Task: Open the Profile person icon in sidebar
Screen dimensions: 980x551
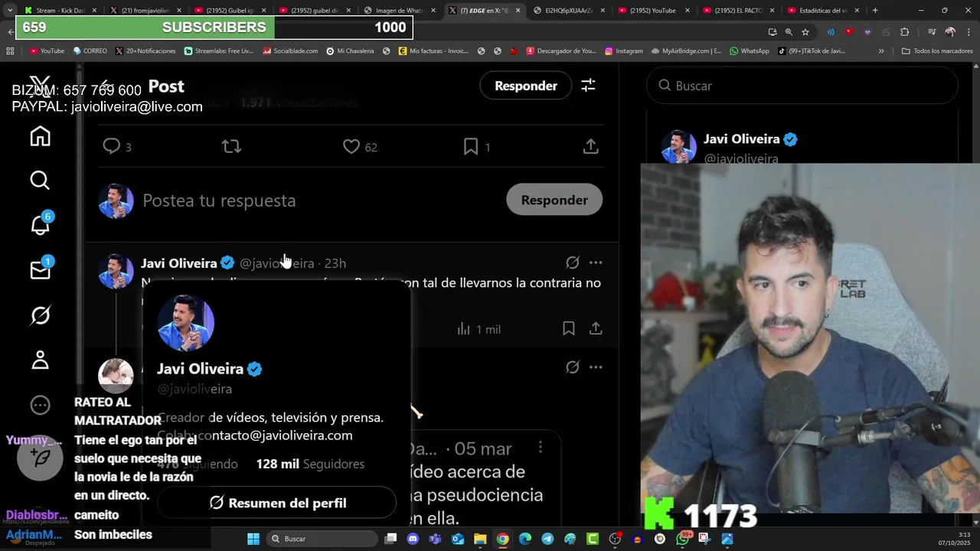Action: point(40,360)
